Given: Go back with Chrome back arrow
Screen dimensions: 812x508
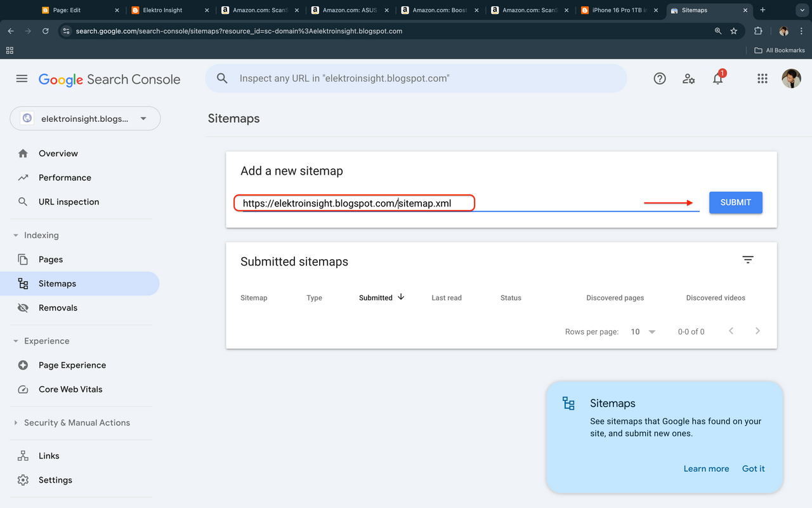Looking at the screenshot, I should click(11, 30).
